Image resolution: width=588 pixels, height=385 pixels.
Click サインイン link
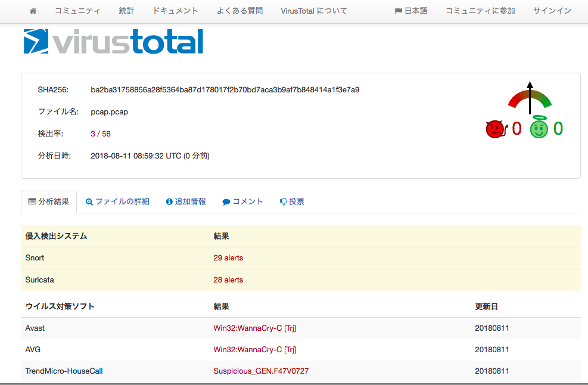point(552,11)
